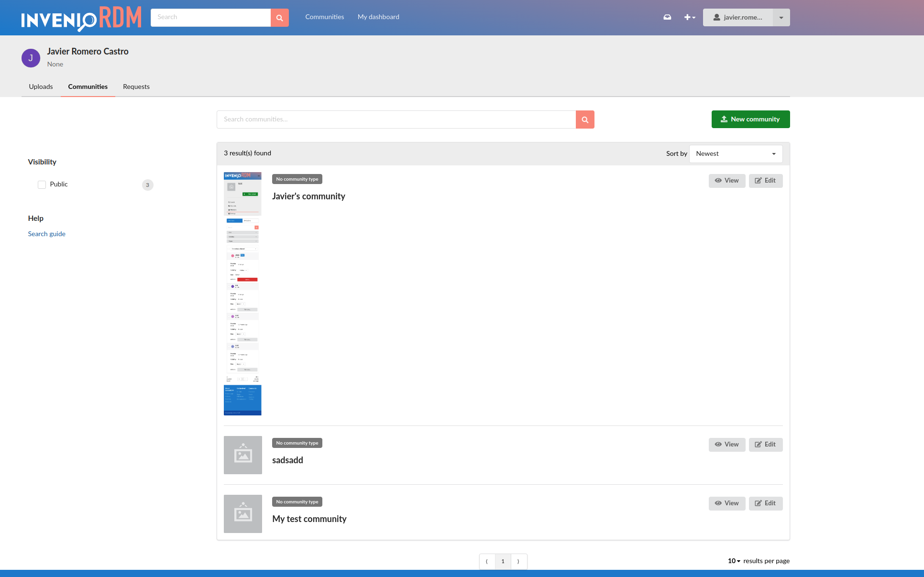
Task: Open My dashboard from the navbar
Action: (378, 17)
